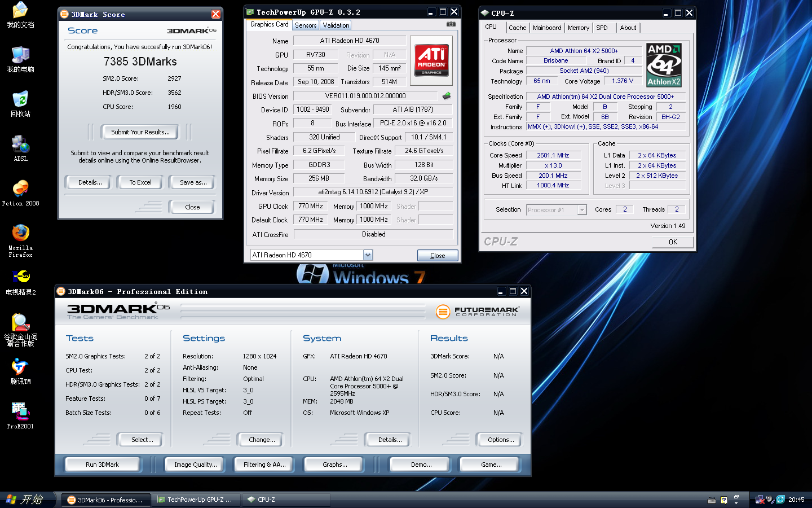This screenshot has height=508, width=812.
Task: Switch to 3DMark06 taskbar item
Action: pyautogui.click(x=105, y=500)
